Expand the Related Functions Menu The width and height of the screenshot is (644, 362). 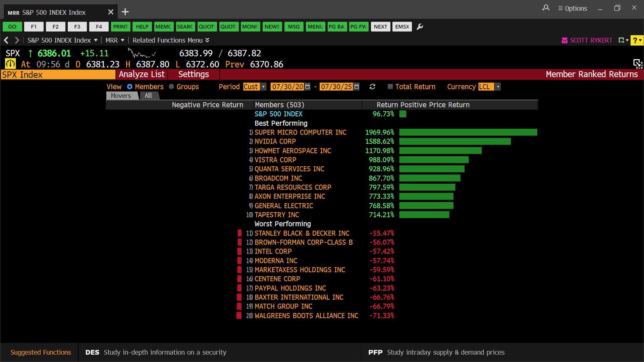[x=171, y=40]
